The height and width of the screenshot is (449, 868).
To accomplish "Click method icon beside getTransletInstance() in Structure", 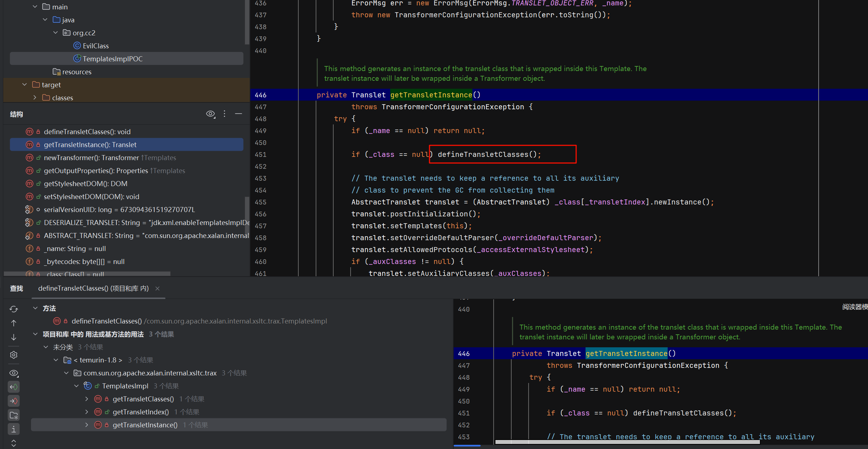I will [x=30, y=145].
